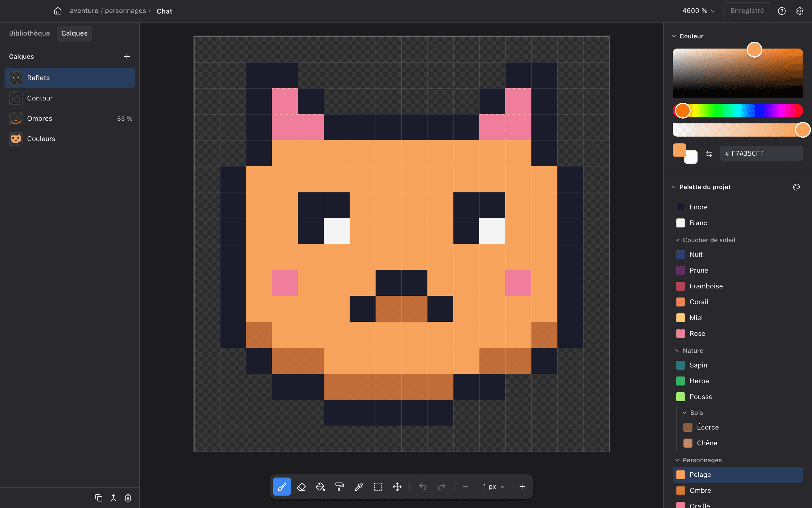Pick the Herbe palette color

(x=738, y=381)
